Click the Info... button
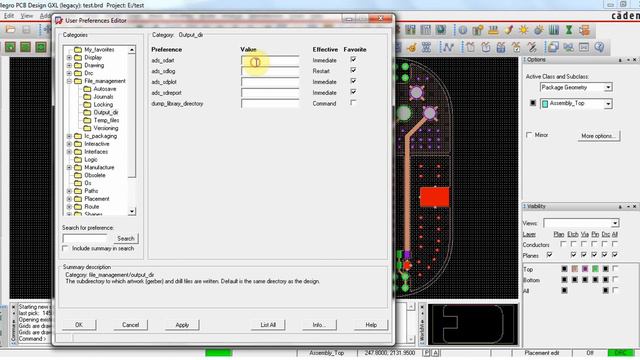Image resolution: width=640 pixels, height=360 pixels. tap(319, 325)
